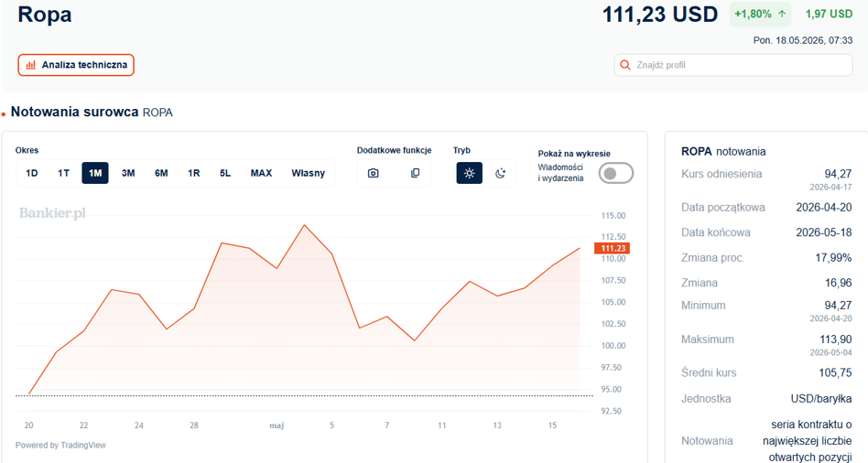Click the Ropa page title

coord(45,15)
